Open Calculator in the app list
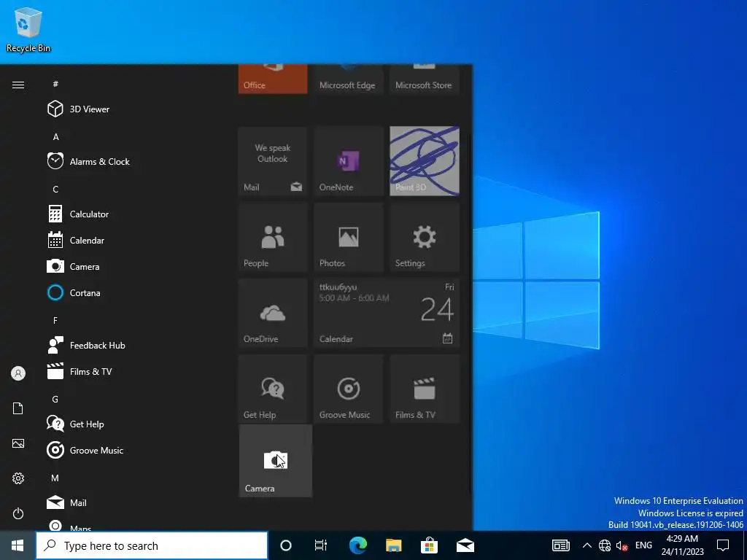This screenshot has height=560, width=747. click(128, 214)
